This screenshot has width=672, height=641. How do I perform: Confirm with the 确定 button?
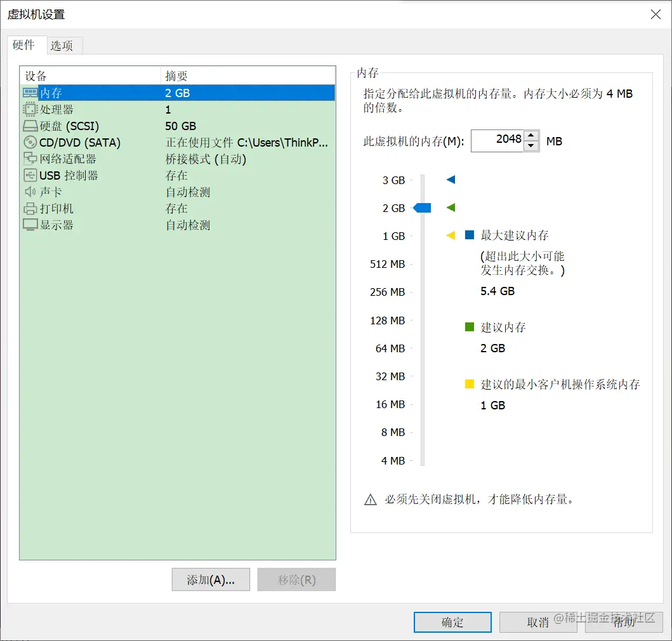(452, 622)
